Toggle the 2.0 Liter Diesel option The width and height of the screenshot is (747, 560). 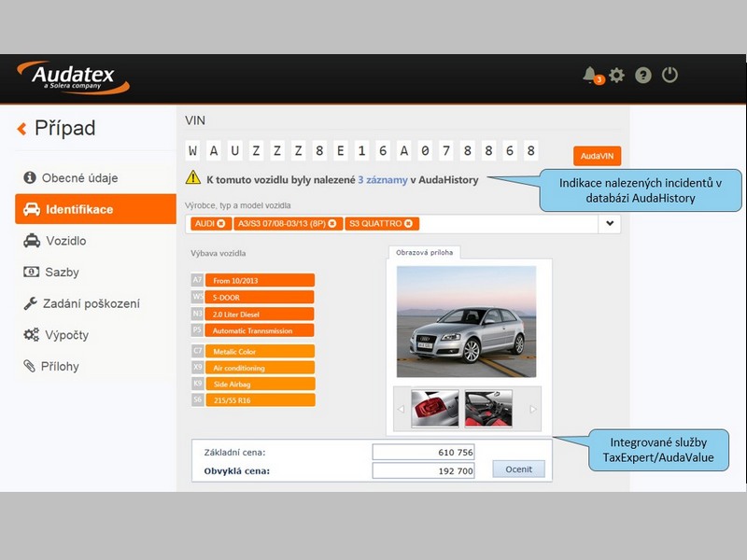point(260,315)
